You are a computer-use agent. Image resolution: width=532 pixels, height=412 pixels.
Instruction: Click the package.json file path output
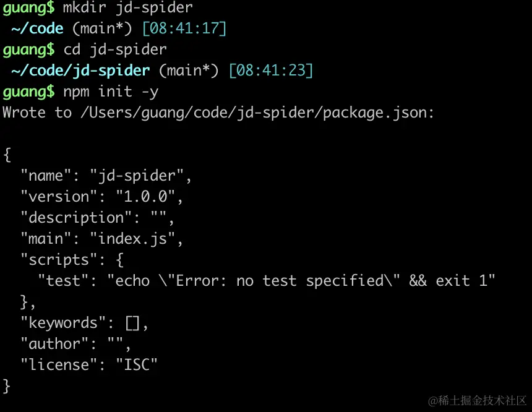pyautogui.click(x=257, y=113)
